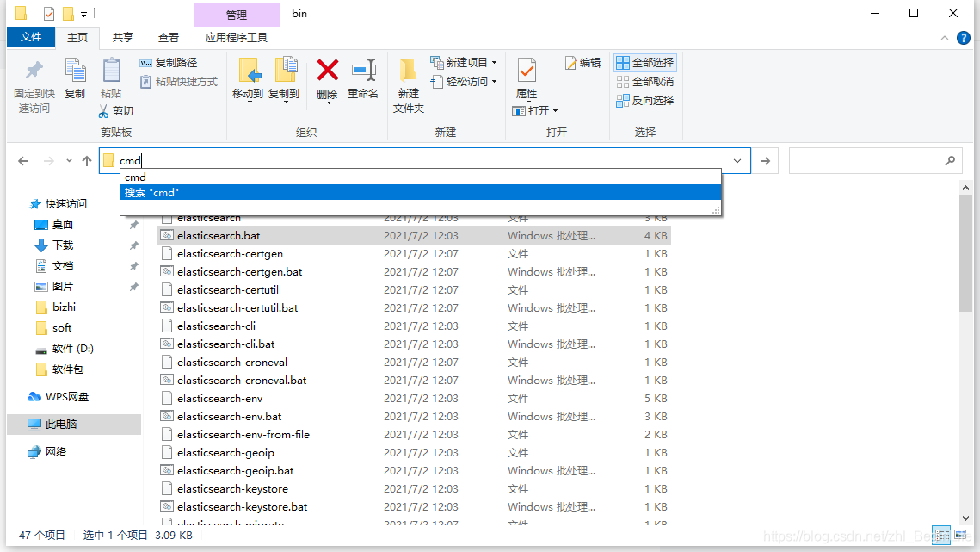Click scrollbar down arrow of file list
Image resolution: width=980 pixels, height=552 pixels.
(x=965, y=518)
